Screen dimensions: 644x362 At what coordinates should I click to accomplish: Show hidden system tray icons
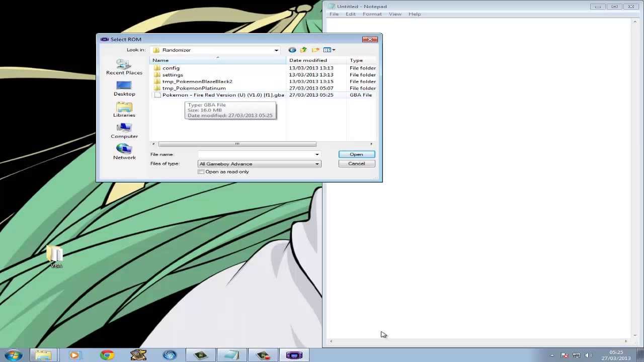click(552, 355)
